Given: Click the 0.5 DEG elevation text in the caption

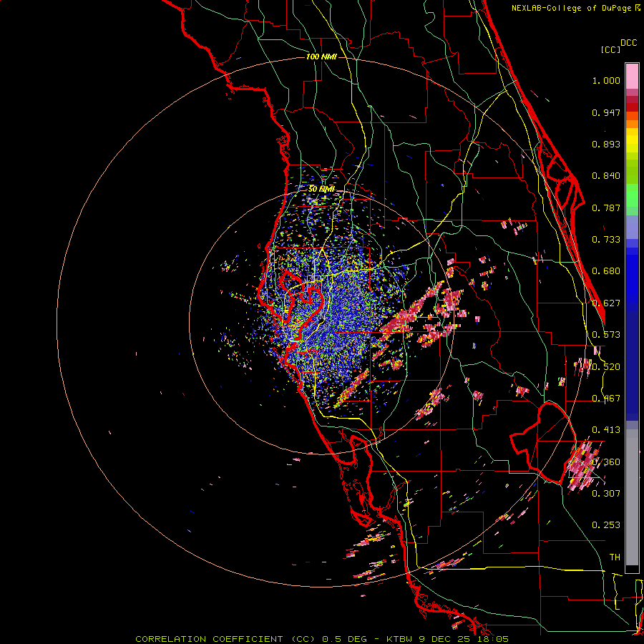Looking at the screenshot, I should (x=343, y=639).
